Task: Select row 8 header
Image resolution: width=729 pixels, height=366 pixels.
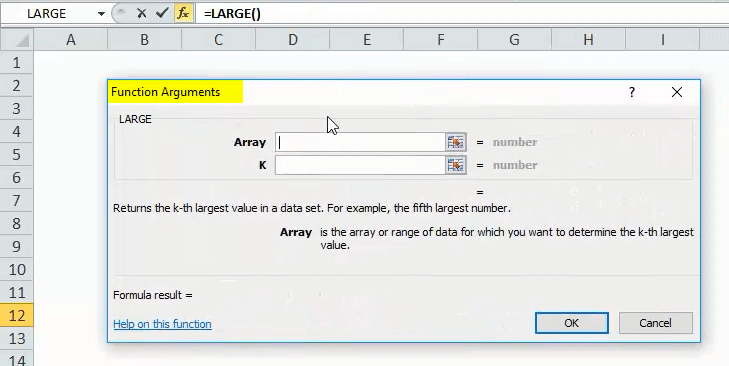Action: [x=17, y=224]
